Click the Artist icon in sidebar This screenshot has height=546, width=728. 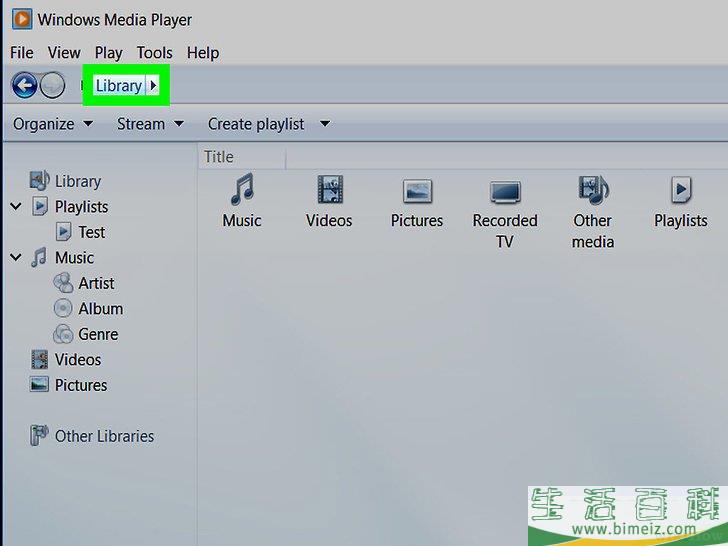click(x=63, y=283)
